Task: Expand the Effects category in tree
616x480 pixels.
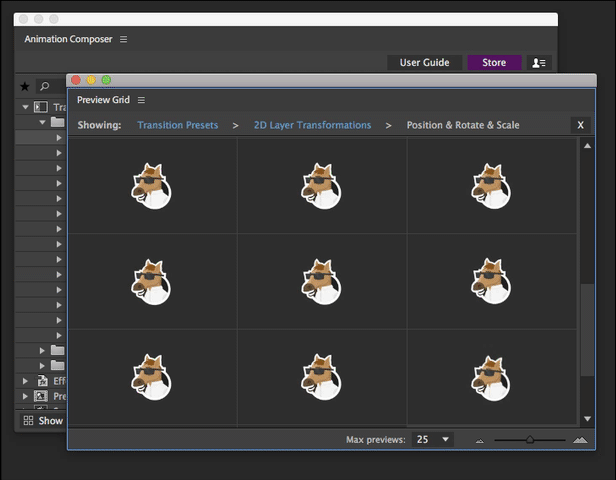Action: pyautogui.click(x=25, y=381)
